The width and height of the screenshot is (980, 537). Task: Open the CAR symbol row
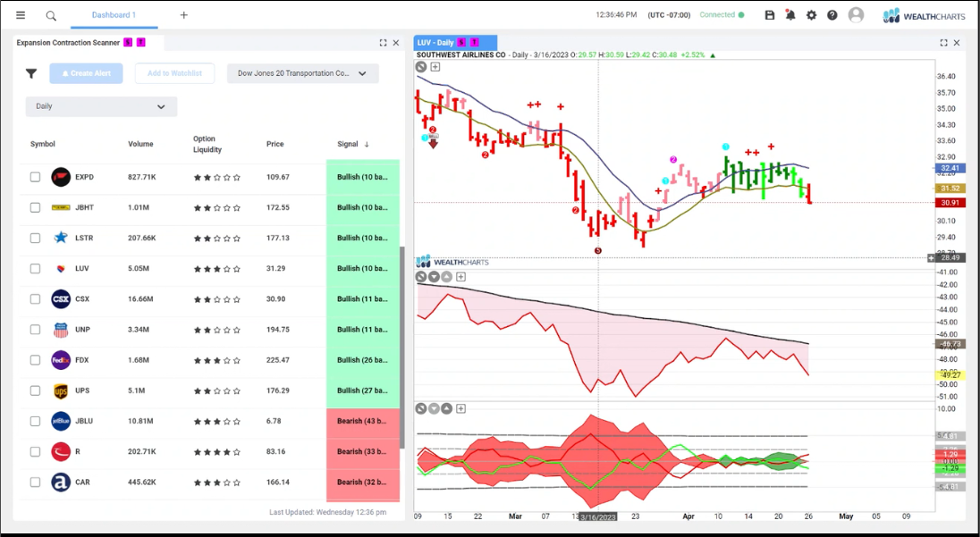click(209, 482)
